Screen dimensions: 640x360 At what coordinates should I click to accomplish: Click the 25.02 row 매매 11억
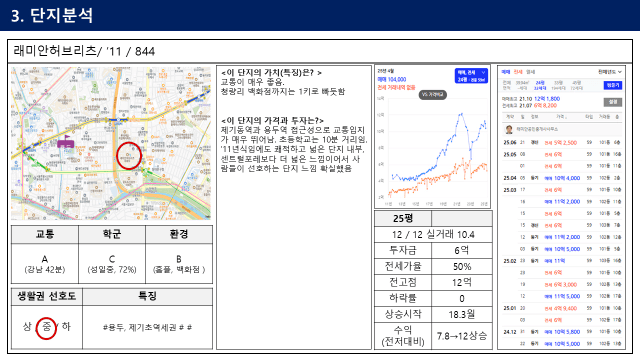[x=555, y=260]
